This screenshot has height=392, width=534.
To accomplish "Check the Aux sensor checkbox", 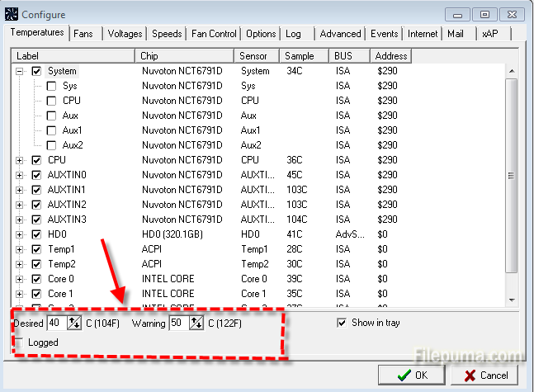I will tap(51, 116).
